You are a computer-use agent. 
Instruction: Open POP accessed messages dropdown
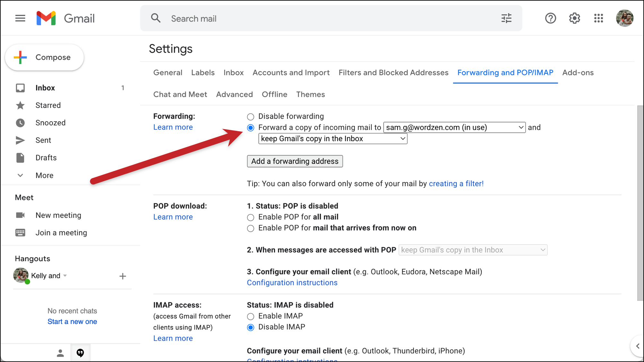click(x=473, y=250)
